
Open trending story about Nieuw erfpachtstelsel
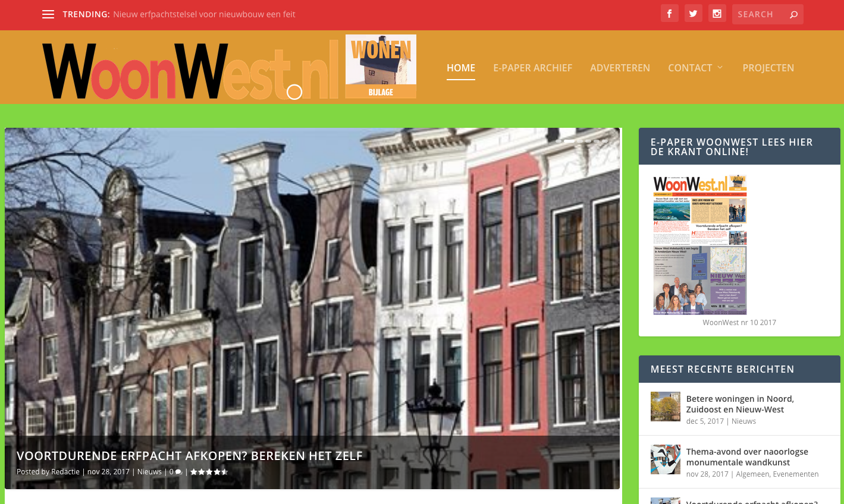[204, 14]
